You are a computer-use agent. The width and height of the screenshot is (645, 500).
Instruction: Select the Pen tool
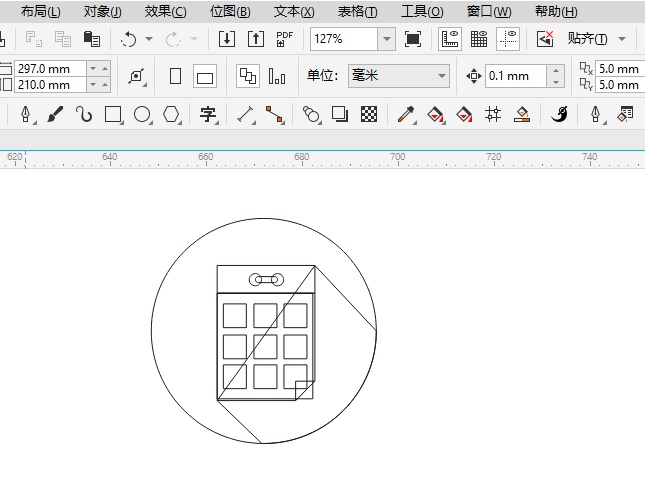click(26, 114)
